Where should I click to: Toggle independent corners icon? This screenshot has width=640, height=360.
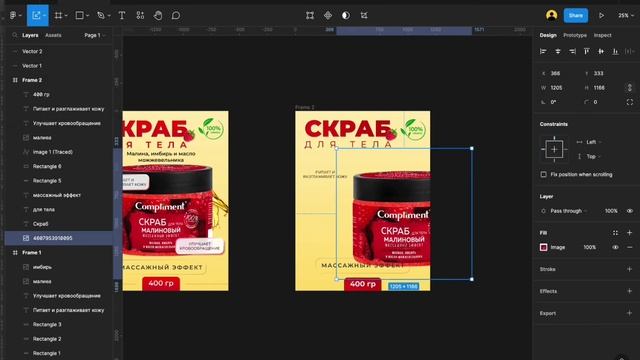629,102
